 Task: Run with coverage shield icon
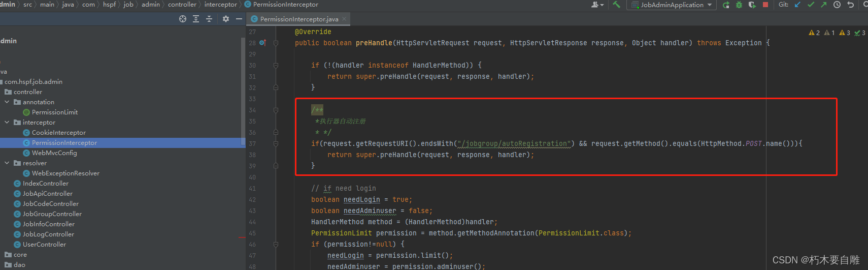pos(752,5)
